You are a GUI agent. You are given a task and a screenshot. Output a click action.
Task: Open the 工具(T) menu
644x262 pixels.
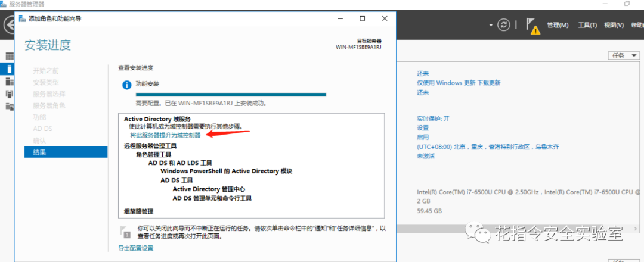pyautogui.click(x=587, y=26)
